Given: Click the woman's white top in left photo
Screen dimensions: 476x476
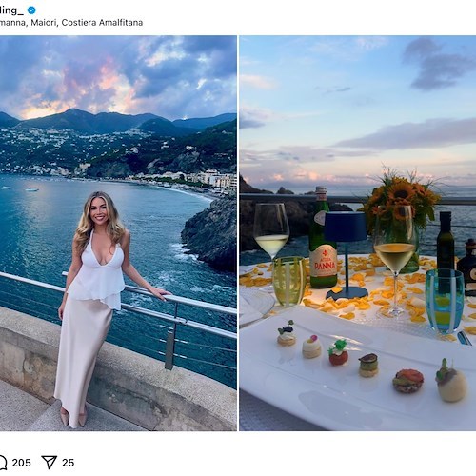Looking at the screenshot, I should 99,269.
